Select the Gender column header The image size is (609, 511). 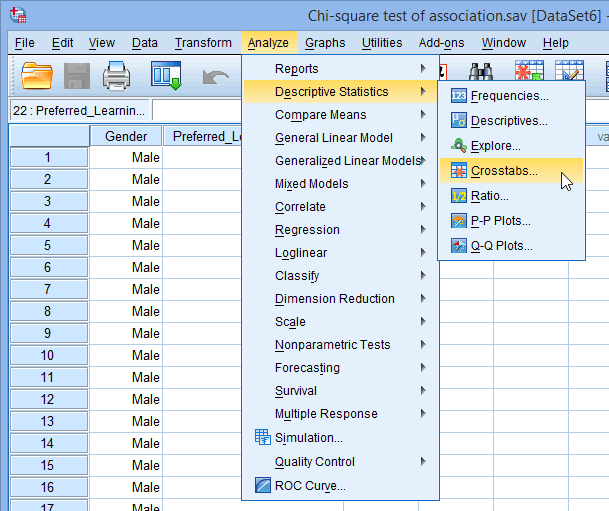coord(126,136)
